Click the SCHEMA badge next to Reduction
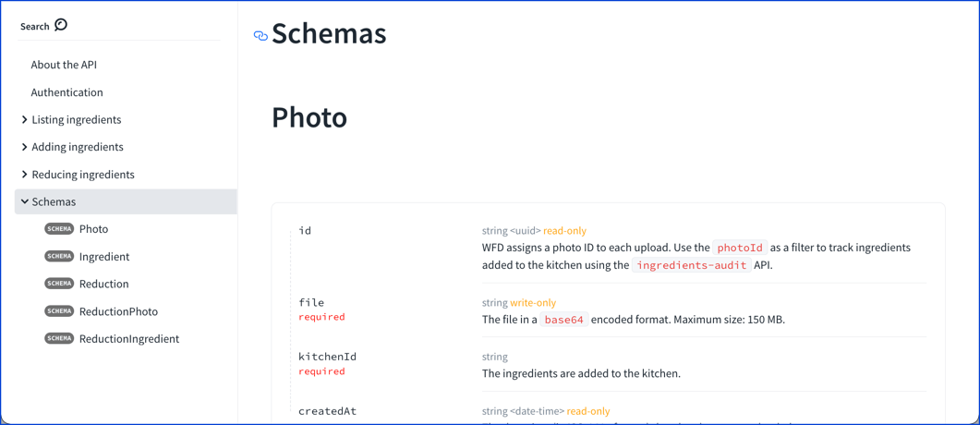 click(x=59, y=284)
